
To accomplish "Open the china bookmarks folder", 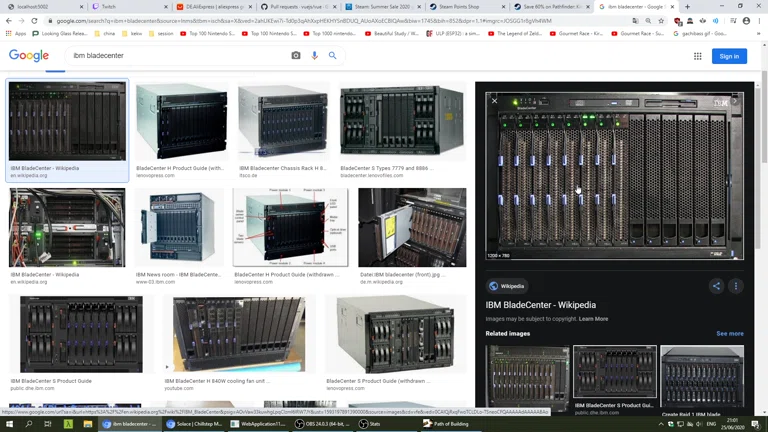I will pos(104,34).
